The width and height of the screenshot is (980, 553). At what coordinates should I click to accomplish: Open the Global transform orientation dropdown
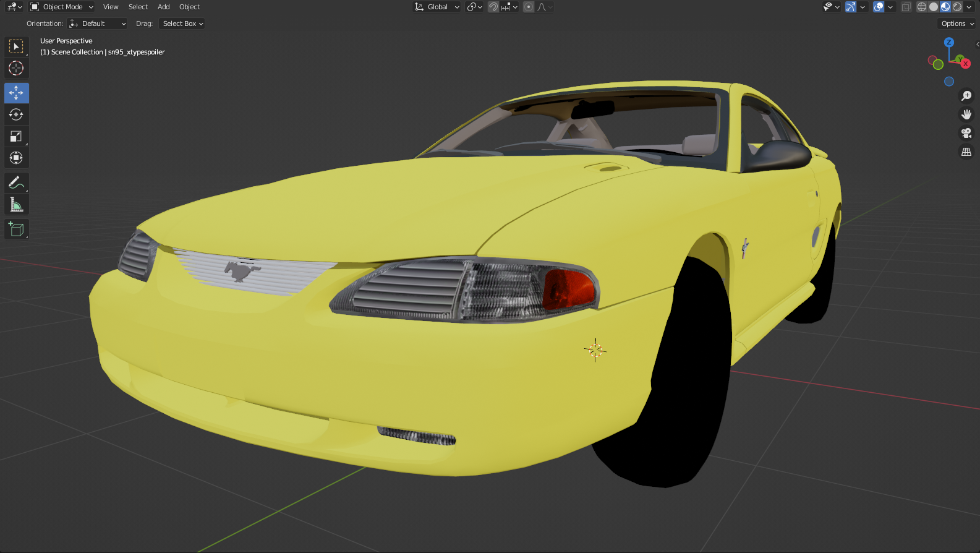(437, 7)
